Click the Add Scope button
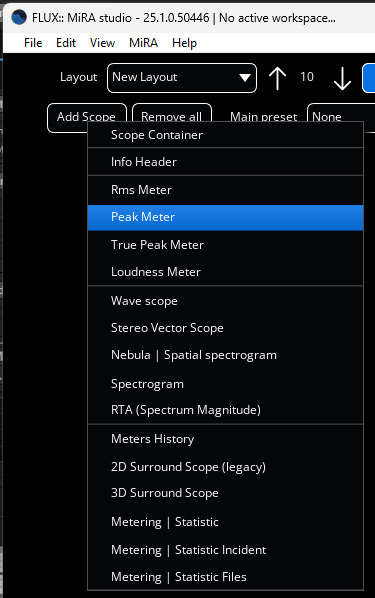Screen dimensions: 375x598 (87, 117)
